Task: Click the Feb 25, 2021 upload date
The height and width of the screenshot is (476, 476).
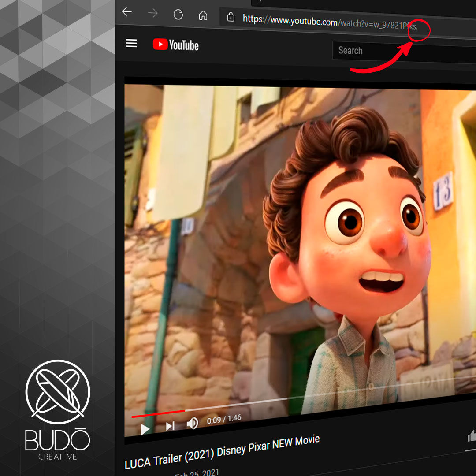Action: 197,473
